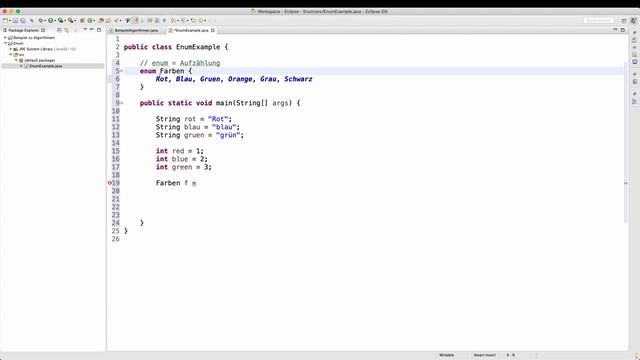This screenshot has width=640, height=360.
Task: Click the enum constant Schwarz
Action: [x=298, y=79]
